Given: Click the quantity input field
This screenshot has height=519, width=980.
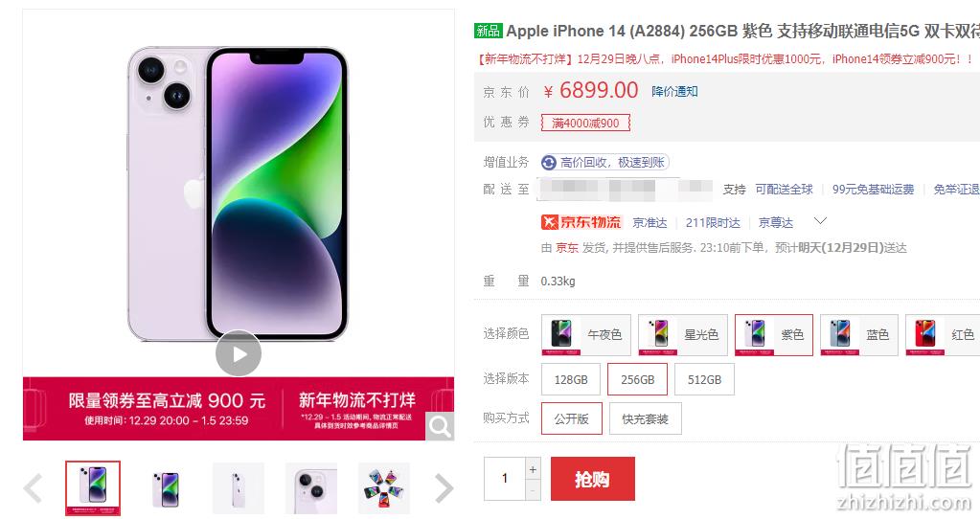Looking at the screenshot, I should (x=505, y=479).
